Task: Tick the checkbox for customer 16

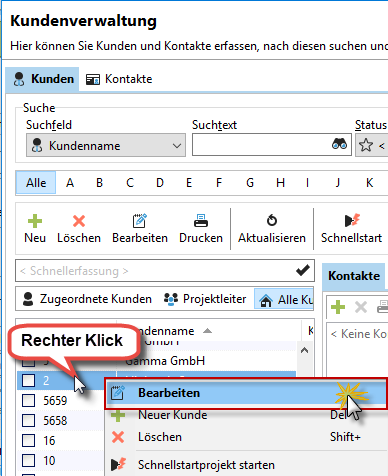Action: 28,440
